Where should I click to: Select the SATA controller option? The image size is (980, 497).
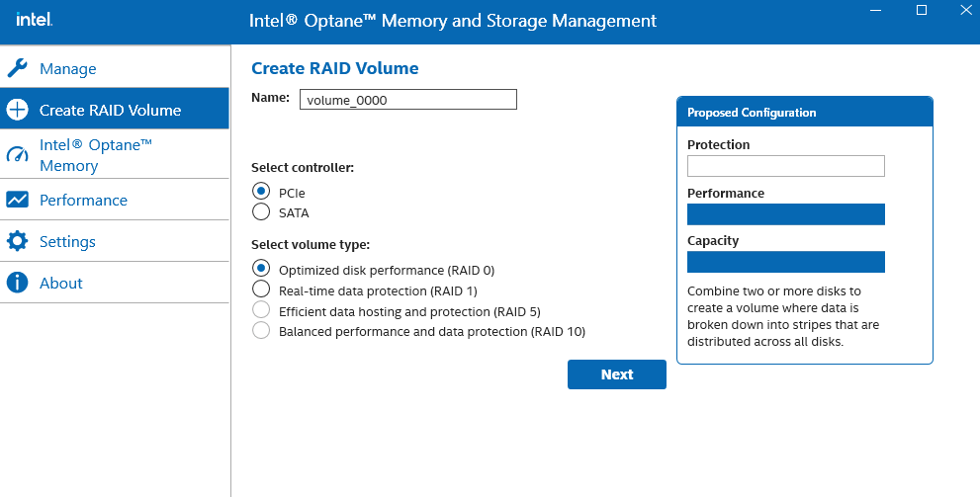(261, 211)
